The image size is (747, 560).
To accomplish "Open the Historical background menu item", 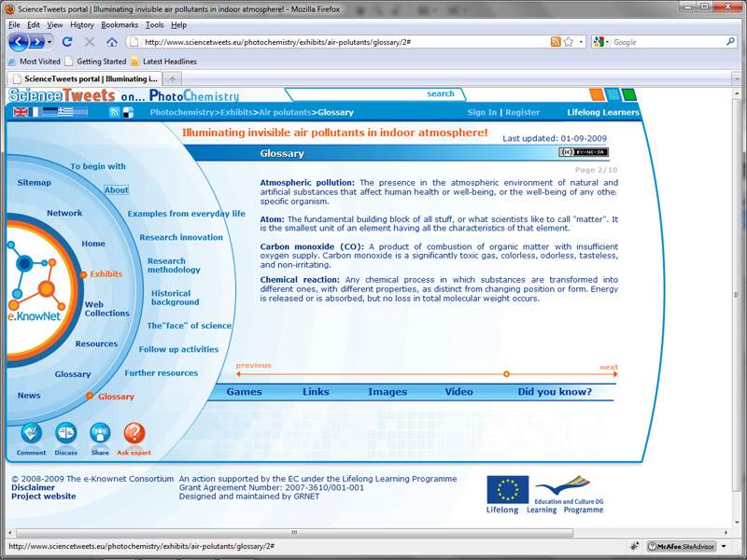I will [x=176, y=298].
